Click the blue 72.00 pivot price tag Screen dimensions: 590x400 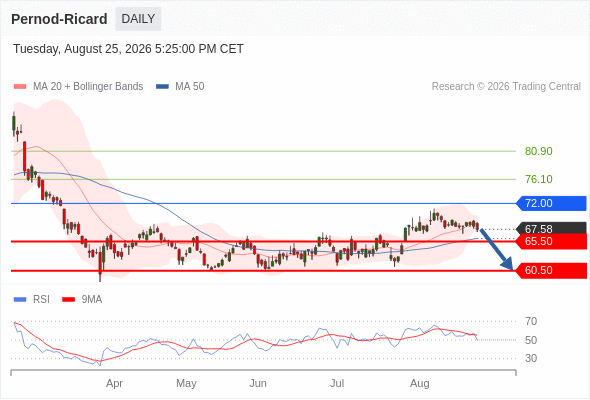pyautogui.click(x=551, y=203)
